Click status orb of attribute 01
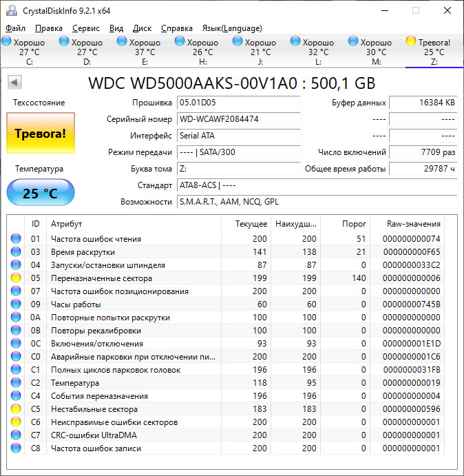 click(16, 238)
